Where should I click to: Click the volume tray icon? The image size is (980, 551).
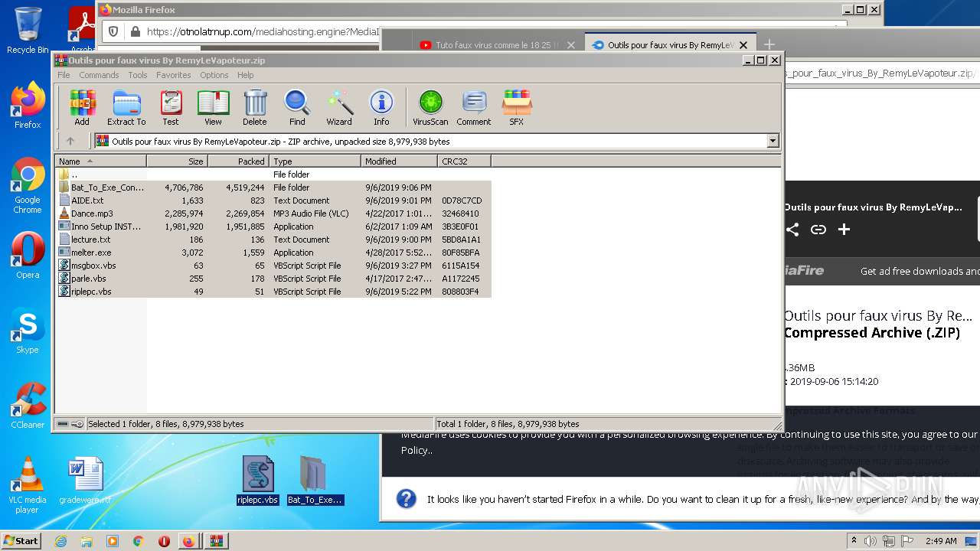tap(871, 541)
